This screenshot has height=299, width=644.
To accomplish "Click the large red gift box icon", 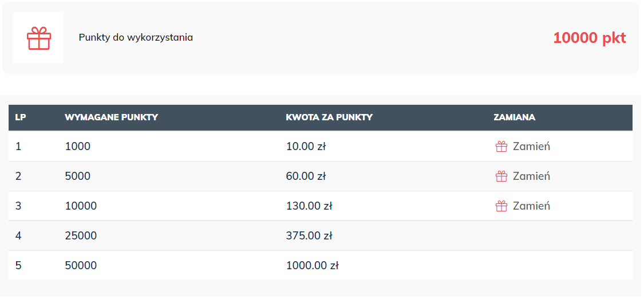I will coord(38,38).
